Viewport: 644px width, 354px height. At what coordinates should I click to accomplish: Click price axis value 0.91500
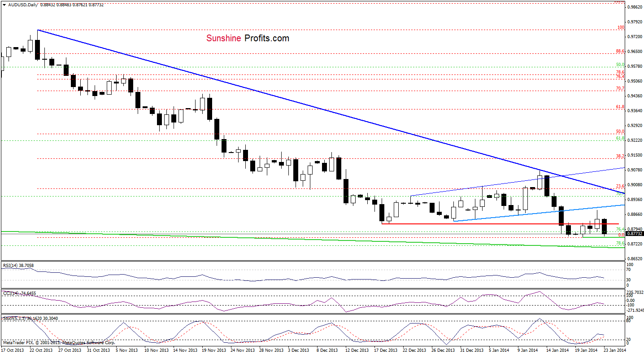click(635, 155)
